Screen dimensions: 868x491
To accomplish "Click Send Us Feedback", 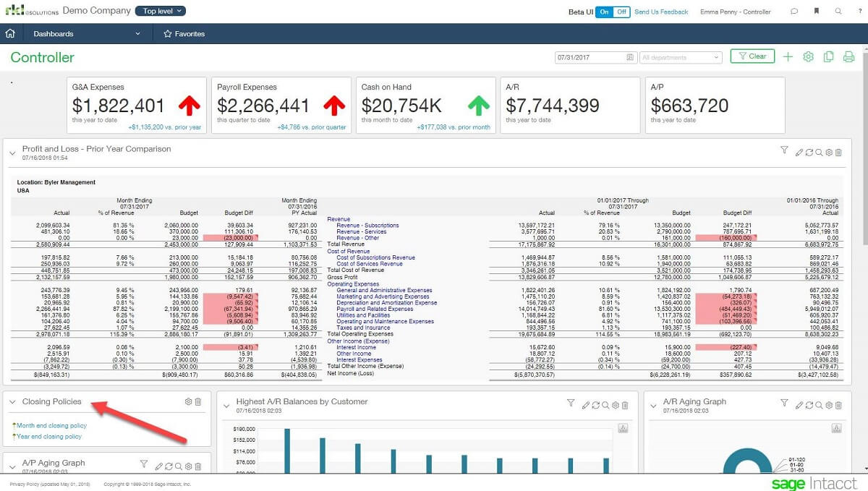I will (x=661, y=12).
